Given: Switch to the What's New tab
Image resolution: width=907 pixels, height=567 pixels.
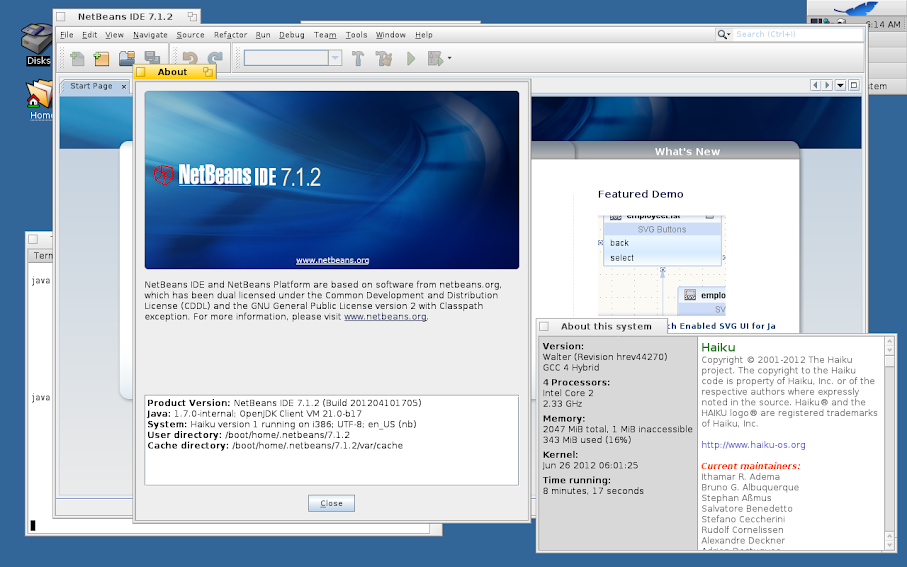Looking at the screenshot, I should [687, 152].
